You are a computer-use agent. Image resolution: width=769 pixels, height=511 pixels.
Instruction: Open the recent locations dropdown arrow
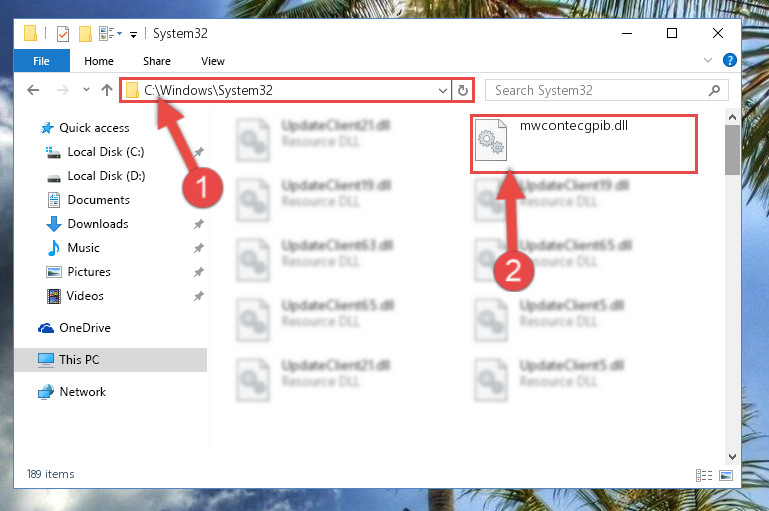(x=86, y=90)
